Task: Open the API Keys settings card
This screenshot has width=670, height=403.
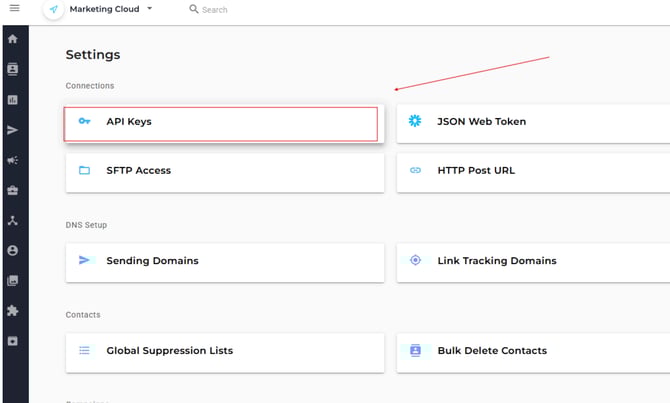Action: (222, 122)
